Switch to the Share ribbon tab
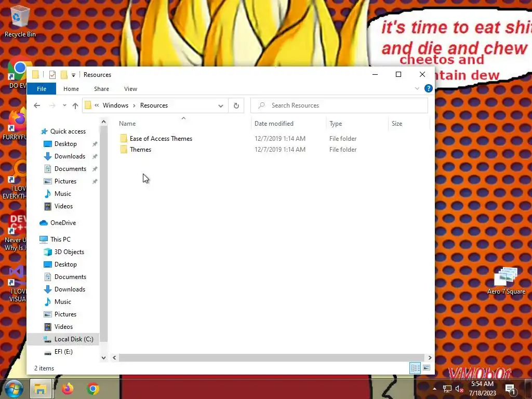 tap(101, 89)
